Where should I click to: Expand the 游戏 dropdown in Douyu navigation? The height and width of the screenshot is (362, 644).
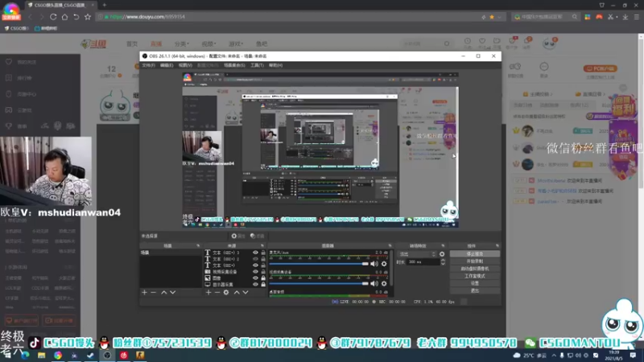coord(236,44)
